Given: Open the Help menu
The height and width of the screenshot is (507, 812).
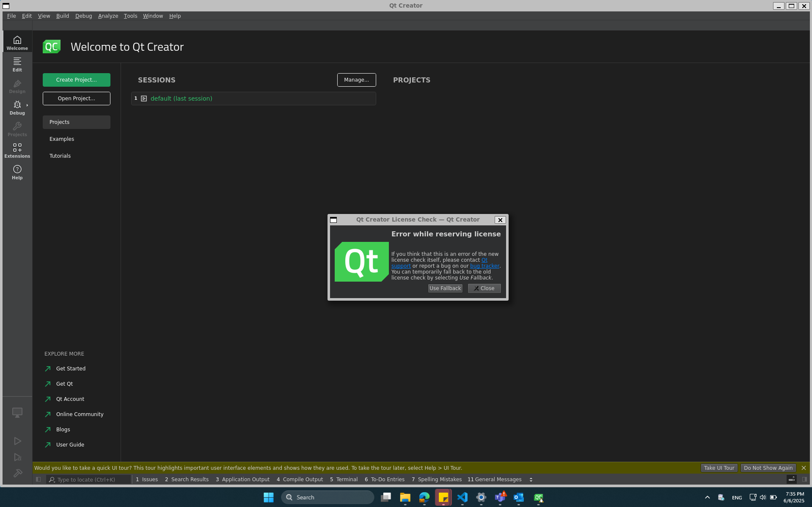Looking at the screenshot, I should 175,16.
